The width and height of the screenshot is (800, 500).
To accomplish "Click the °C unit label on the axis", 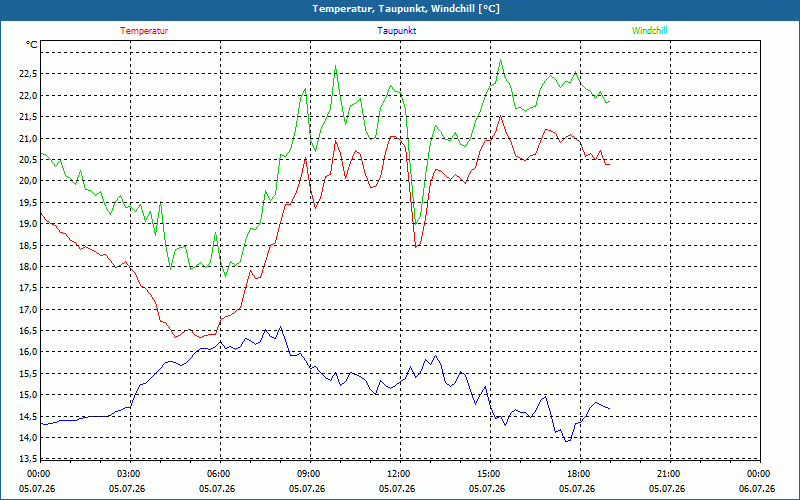I will click(x=32, y=45).
